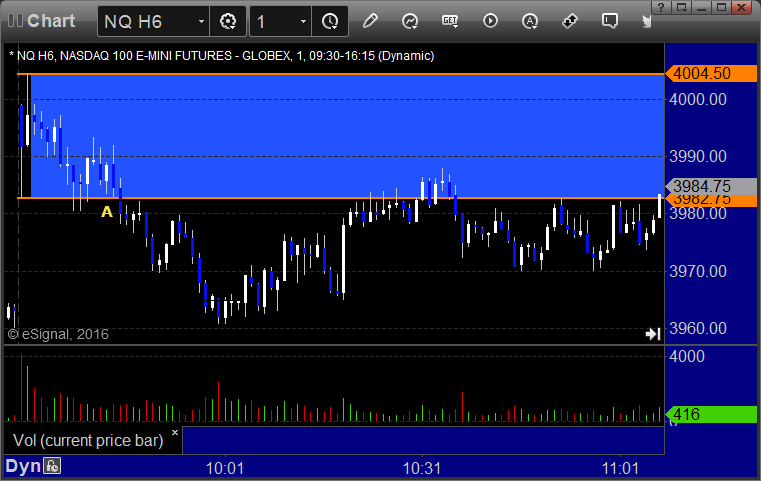Start bar replay with the play icon
The image size is (761, 481).
coord(490,21)
